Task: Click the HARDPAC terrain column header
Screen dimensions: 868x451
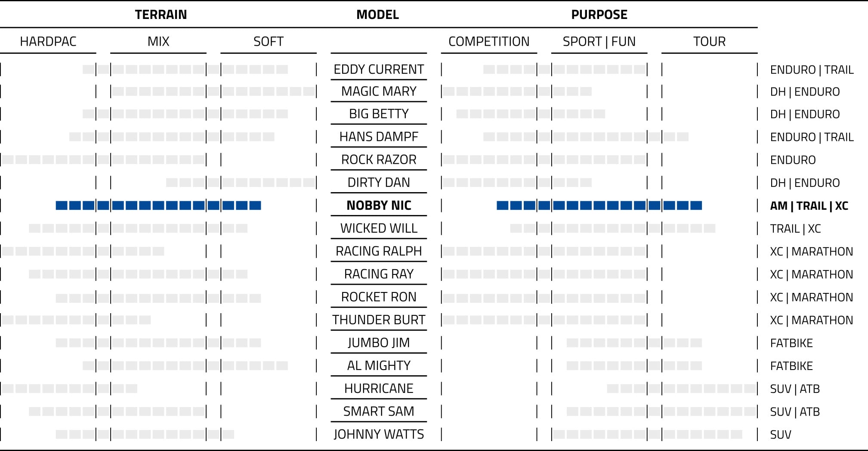Action: (48, 41)
